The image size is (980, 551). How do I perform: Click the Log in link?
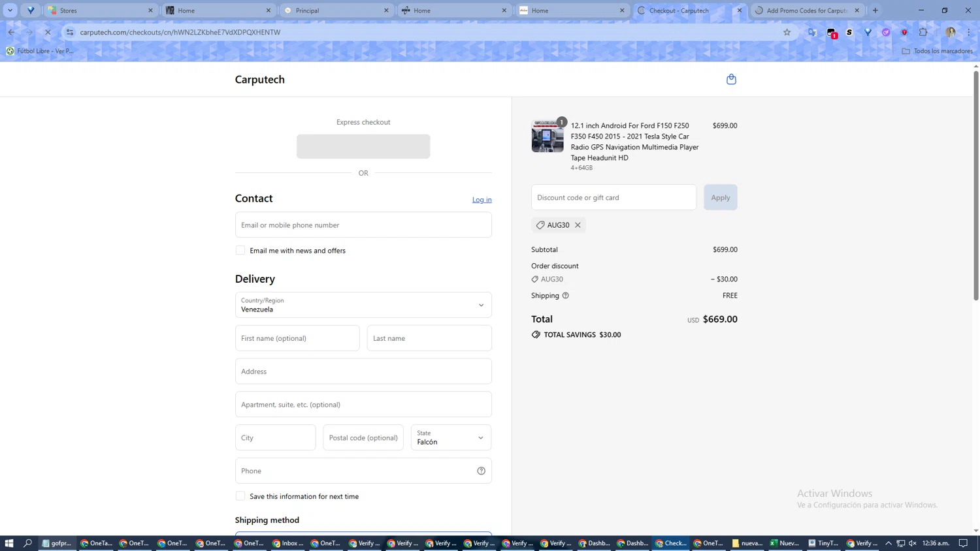482,200
